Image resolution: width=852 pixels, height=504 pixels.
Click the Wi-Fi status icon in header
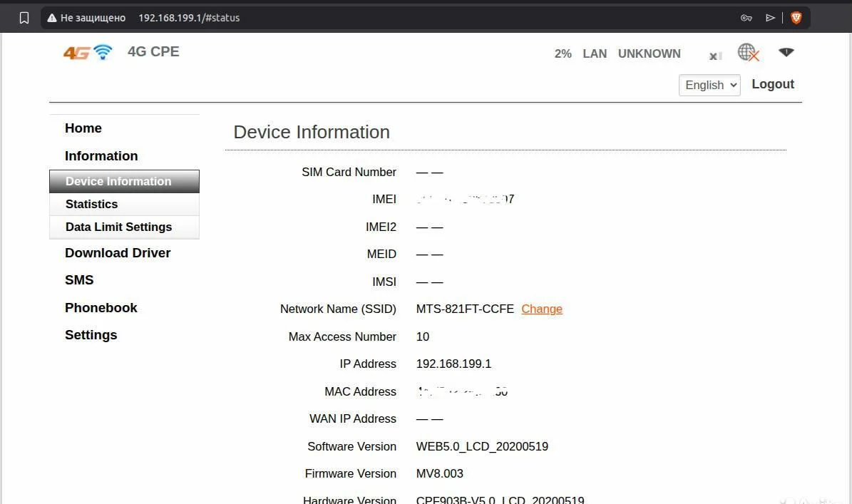point(786,52)
